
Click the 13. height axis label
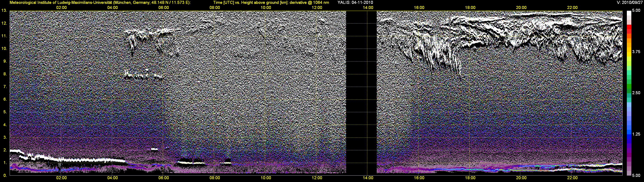click(4, 10)
